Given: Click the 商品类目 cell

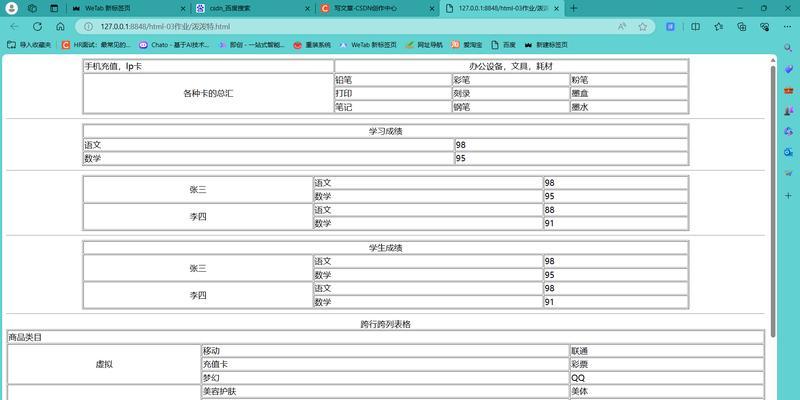Looking at the screenshot, I should pyautogui.click(x=385, y=337).
